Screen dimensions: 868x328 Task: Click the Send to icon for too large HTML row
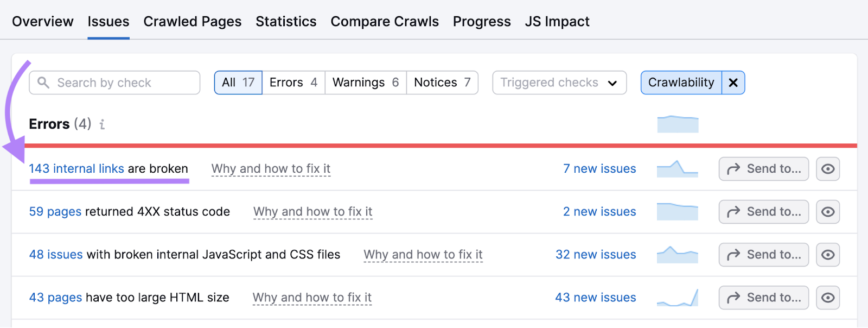click(763, 297)
